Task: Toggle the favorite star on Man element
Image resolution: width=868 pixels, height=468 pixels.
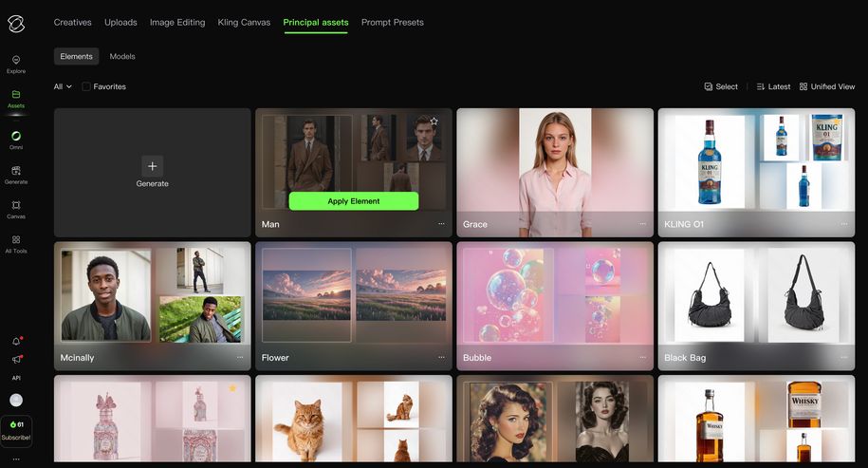Action: (434, 121)
